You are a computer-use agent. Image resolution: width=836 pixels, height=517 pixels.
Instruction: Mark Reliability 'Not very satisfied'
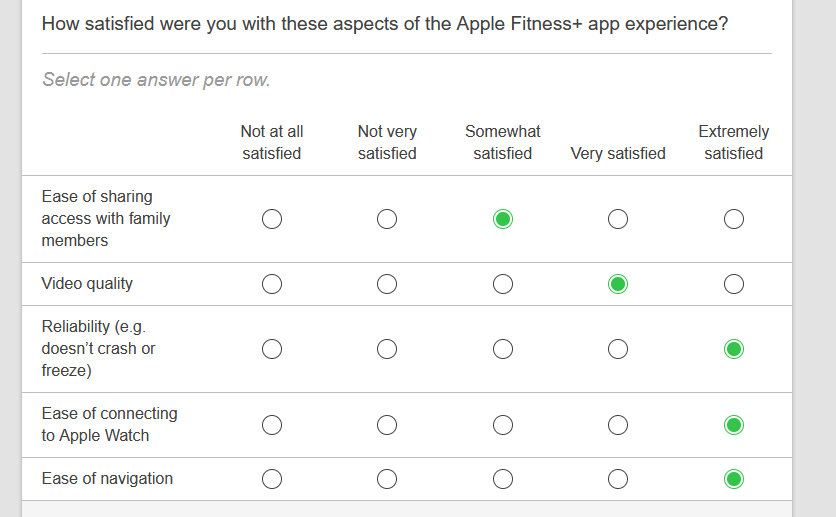[387, 349]
